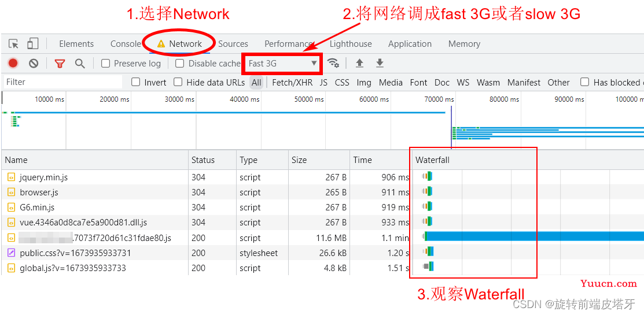Image resolution: width=644 pixels, height=315 pixels.
Task: Select the jquery.min.js request row
Action: [322, 177]
